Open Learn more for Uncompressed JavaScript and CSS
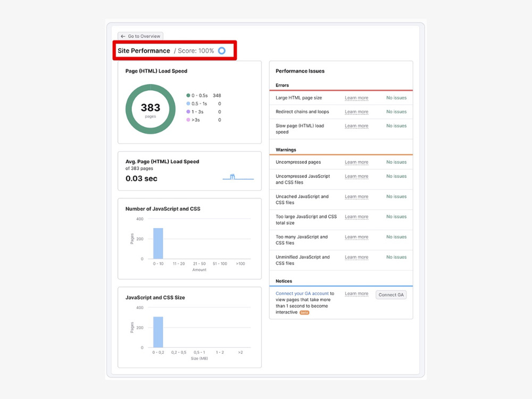The width and height of the screenshot is (532, 399). coord(356,177)
